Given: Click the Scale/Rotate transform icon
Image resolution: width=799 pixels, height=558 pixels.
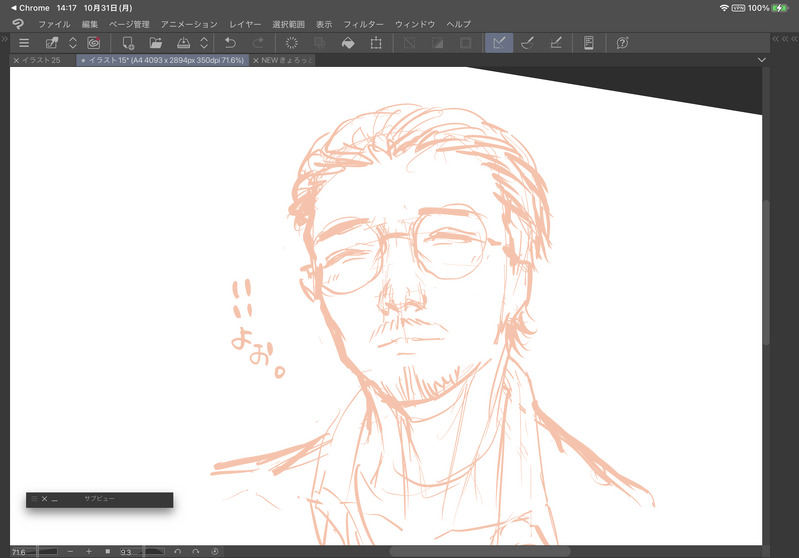Looking at the screenshot, I should pos(376,43).
